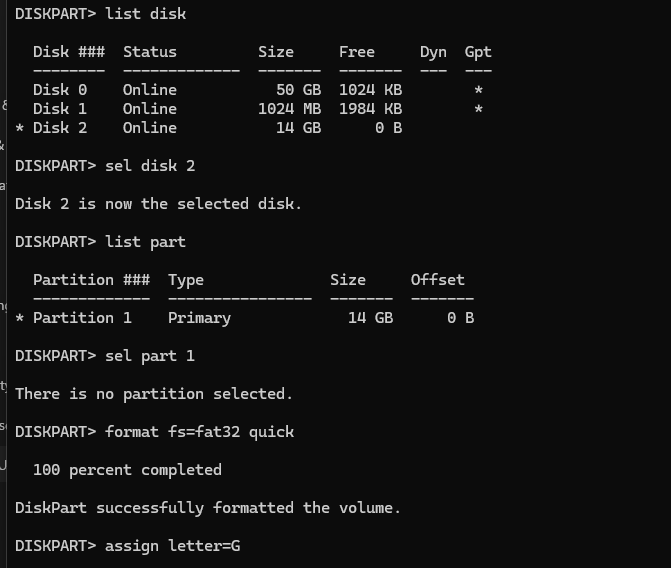The image size is (671, 568).
Task: Click the selected Disk 2 row
Action: click(x=208, y=128)
